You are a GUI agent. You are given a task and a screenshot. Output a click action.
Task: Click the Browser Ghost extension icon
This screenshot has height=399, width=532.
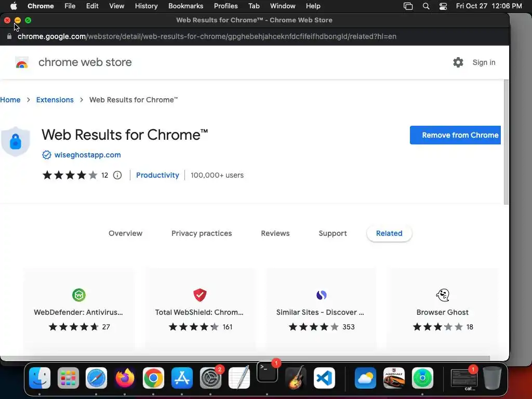click(x=443, y=295)
